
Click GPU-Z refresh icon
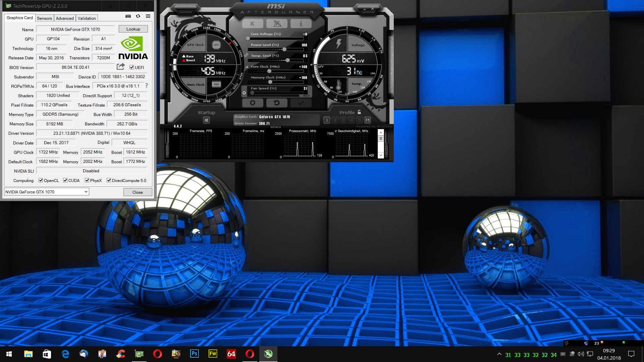point(138,16)
